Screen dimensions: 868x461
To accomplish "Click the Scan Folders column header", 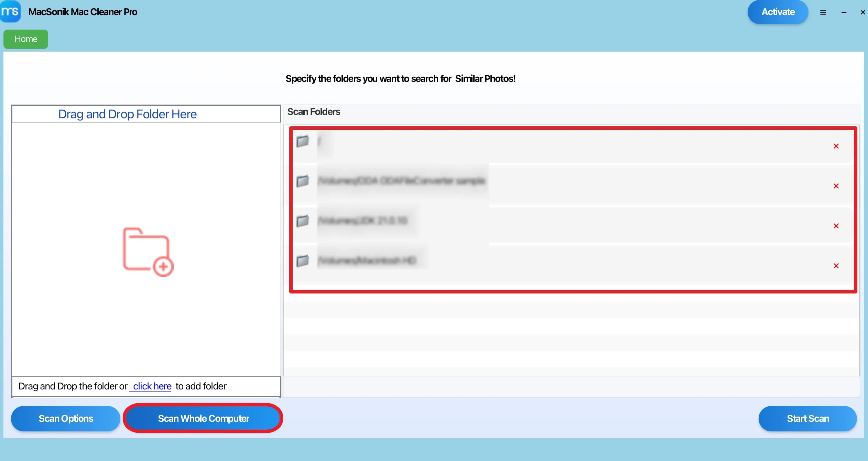I will click(x=314, y=112).
